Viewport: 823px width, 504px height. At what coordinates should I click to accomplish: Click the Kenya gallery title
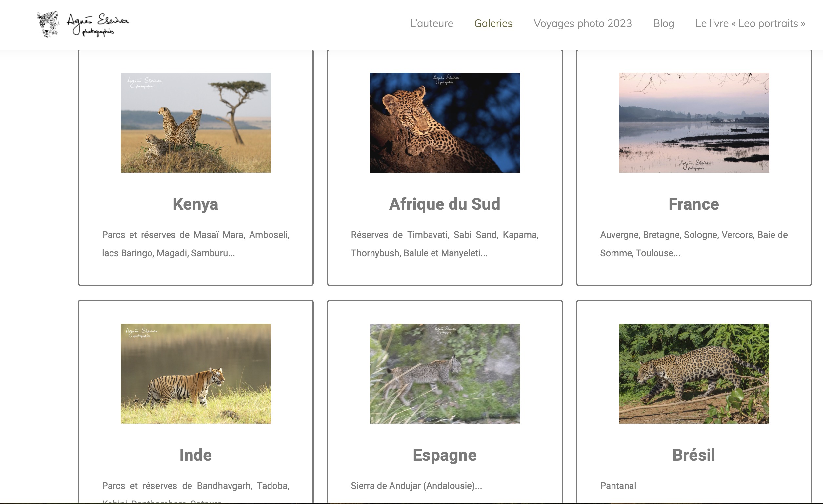click(x=195, y=204)
